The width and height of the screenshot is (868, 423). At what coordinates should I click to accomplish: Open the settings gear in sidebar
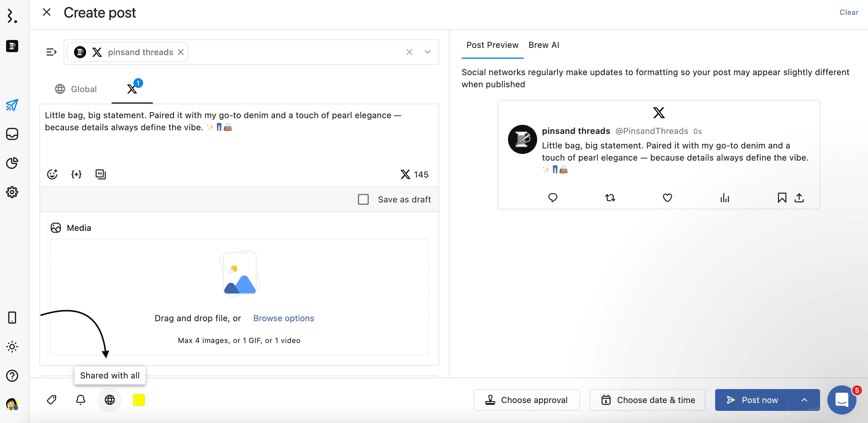click(12, 192)
